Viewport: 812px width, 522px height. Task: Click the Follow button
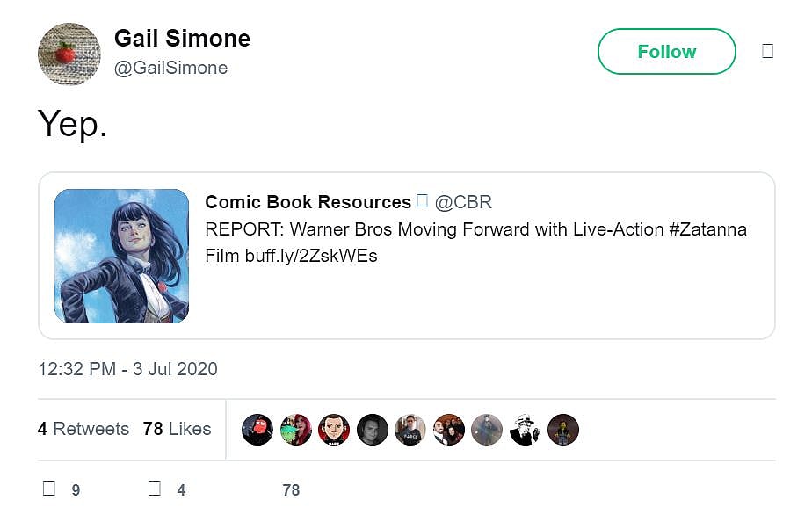pos(666,52)
